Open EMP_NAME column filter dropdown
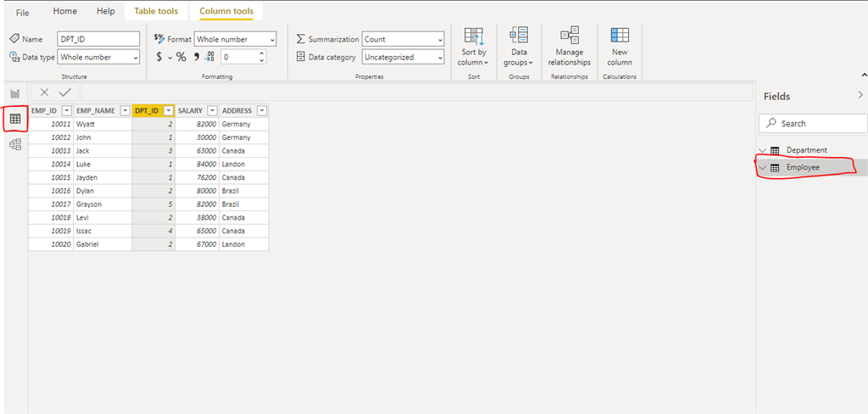 [x=125, y=111]
